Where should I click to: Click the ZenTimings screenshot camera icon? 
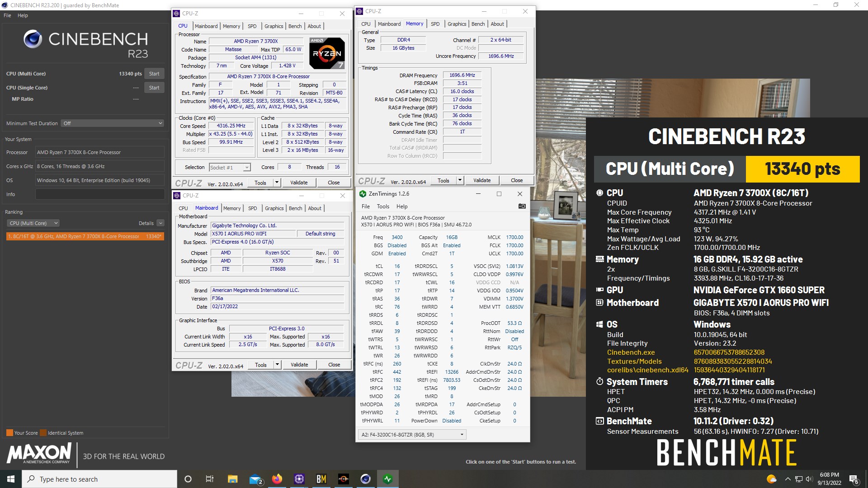point(522,206)
